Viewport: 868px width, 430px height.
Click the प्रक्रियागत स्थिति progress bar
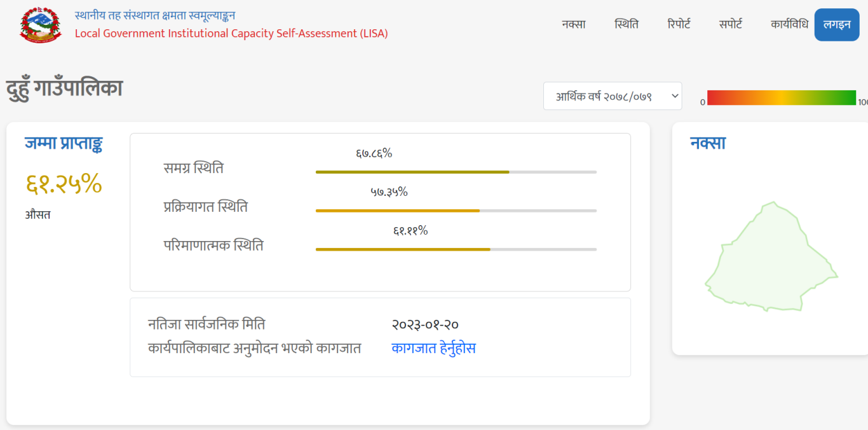[x=456, y=211]
